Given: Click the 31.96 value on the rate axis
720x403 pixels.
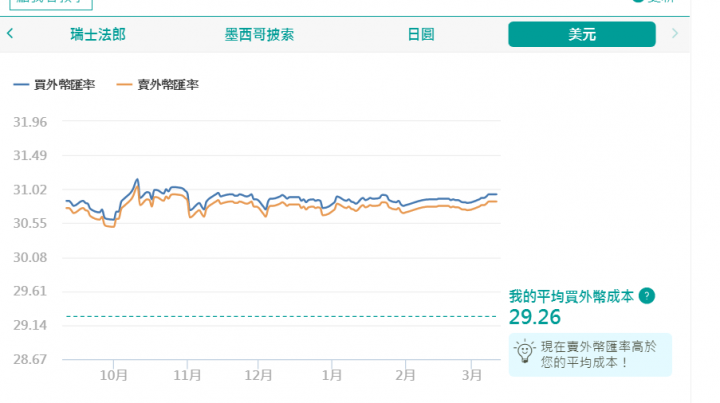Looking at the screenshot, I should [30, 122].
